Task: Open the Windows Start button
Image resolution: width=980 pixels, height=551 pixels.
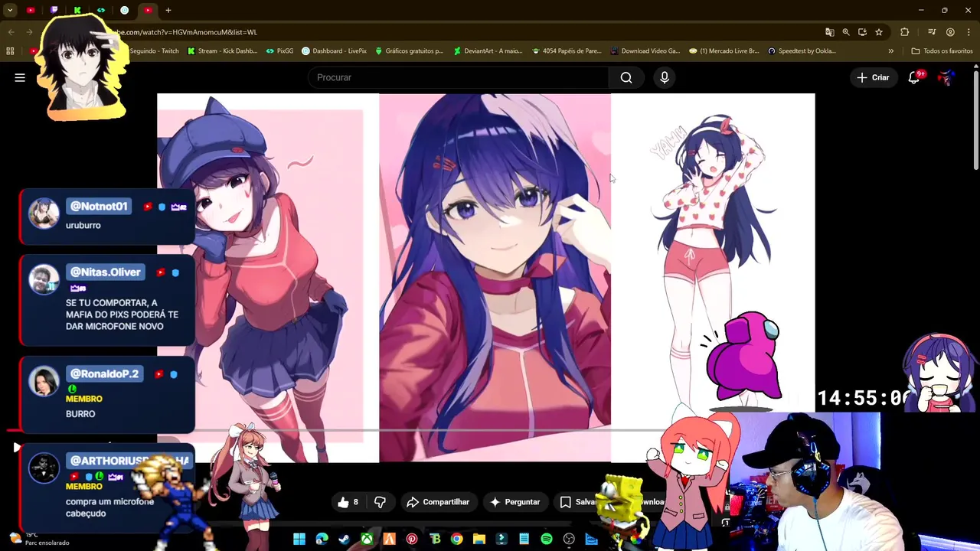Action: [299, 540]
